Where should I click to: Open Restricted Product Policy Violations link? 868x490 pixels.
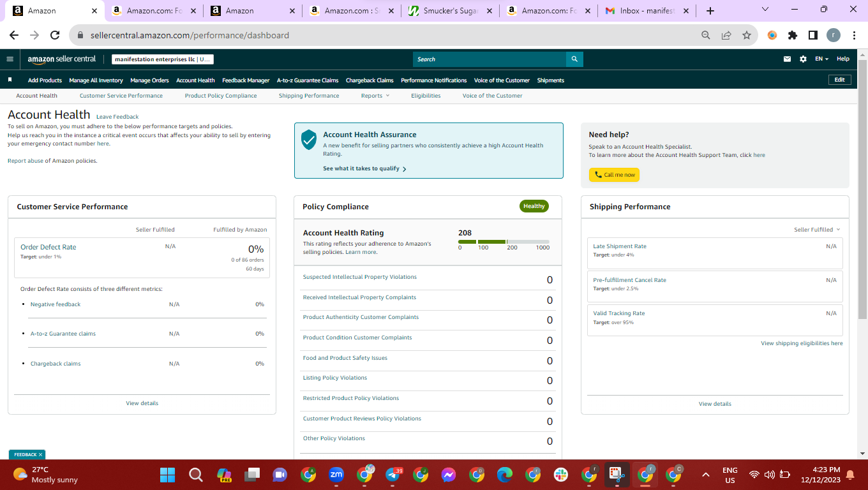pyautogui.click(x=350, y=398)
